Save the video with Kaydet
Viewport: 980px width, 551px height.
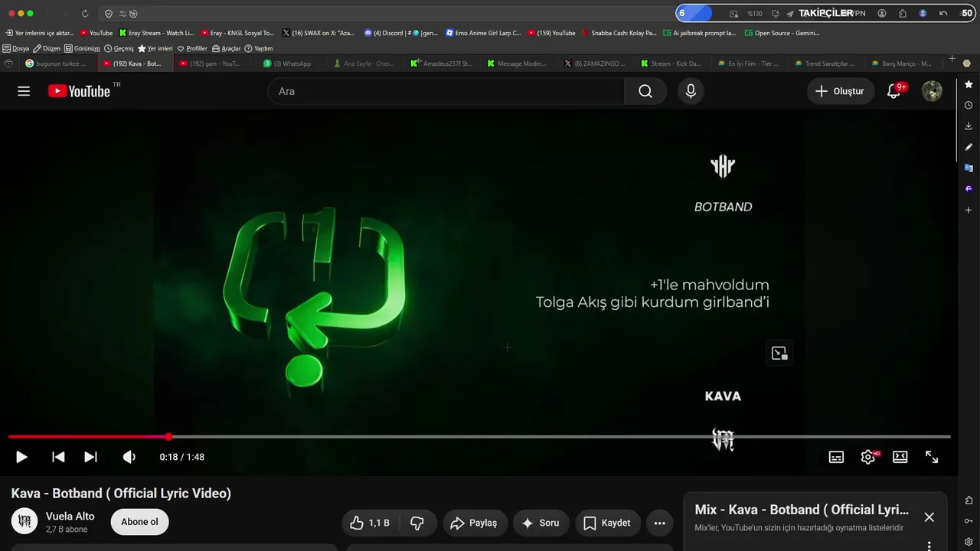[607, 523]
